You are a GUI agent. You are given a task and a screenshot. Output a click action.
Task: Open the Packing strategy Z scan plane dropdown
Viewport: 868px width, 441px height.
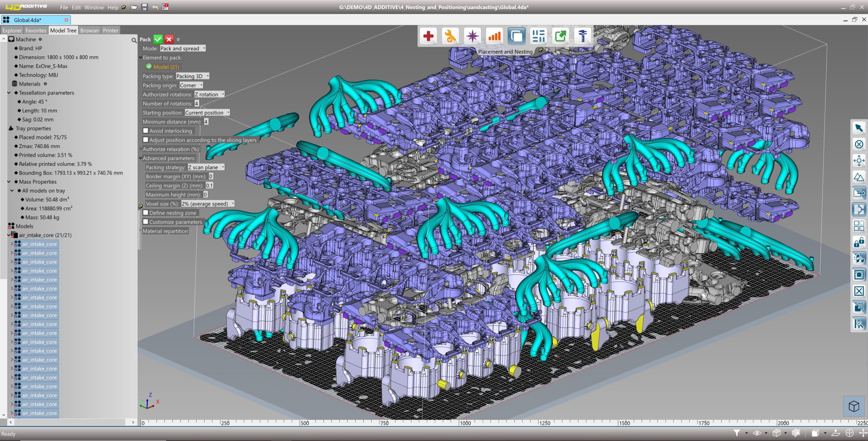click(x=206, y=167)
